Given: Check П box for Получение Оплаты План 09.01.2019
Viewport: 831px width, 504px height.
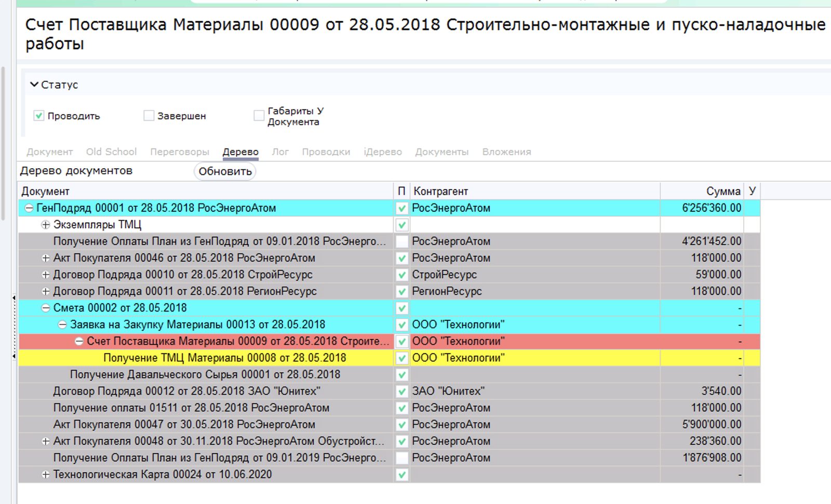Looking at the screenshot, I should click(401, 458).
